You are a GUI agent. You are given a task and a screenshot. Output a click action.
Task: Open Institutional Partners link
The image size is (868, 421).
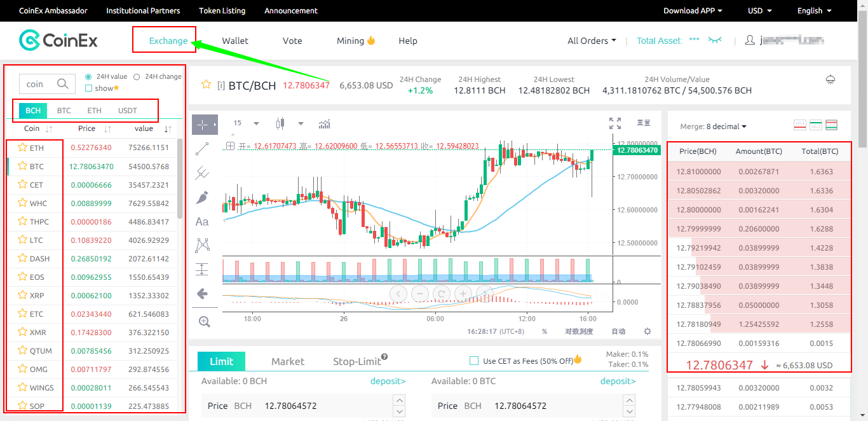(x=143, y=11)
